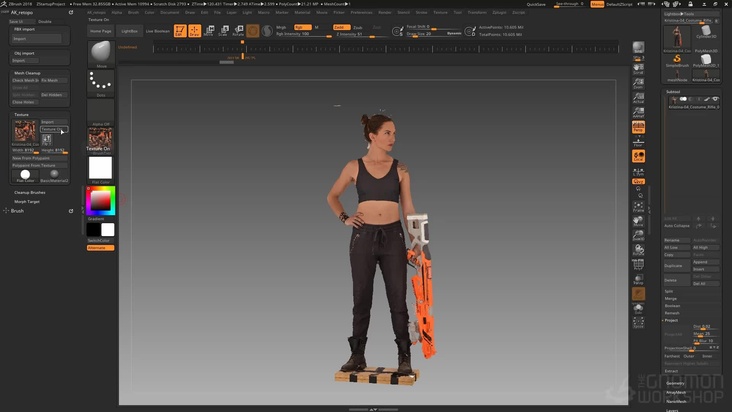Click Import under FBX import
Viewport: 732px width, 412px height.
coord(36,39)
